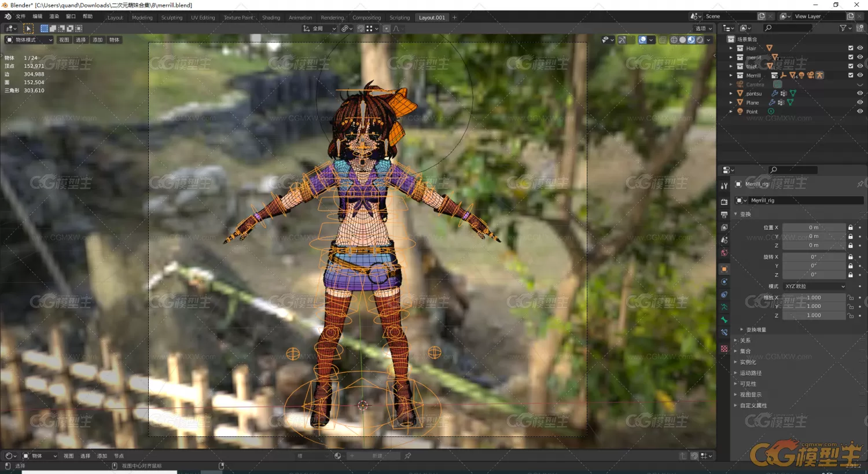Open the 文件 menu

[x=21, y=17]
